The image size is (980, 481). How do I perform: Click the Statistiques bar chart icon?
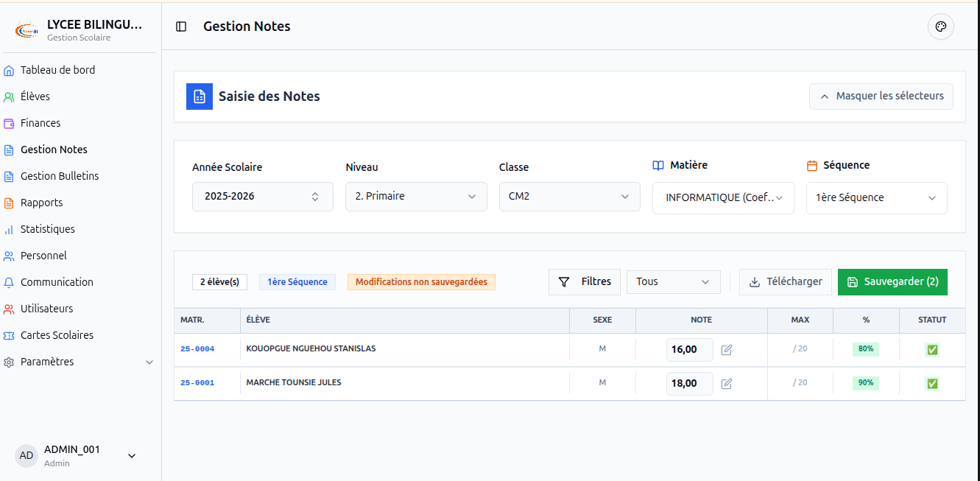(x=9, y=230)
